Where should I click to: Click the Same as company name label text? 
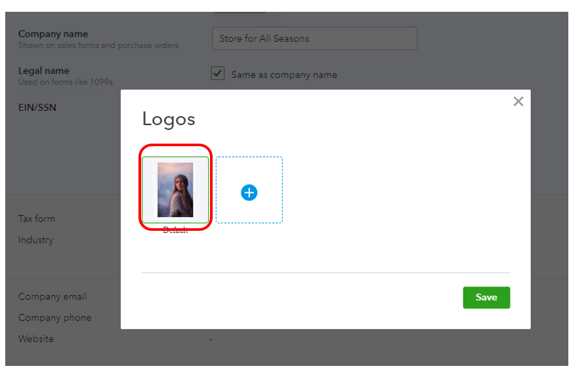coord(284,75)
